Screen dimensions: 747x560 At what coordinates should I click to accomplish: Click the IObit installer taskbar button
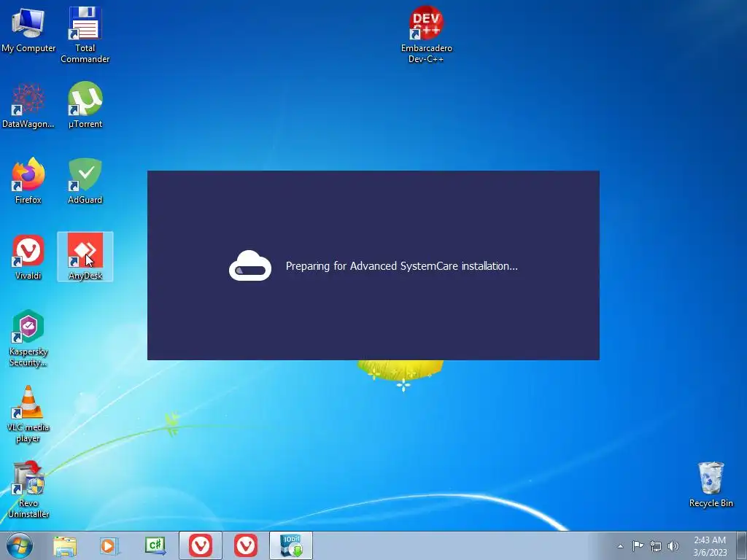tap(291, 545)
